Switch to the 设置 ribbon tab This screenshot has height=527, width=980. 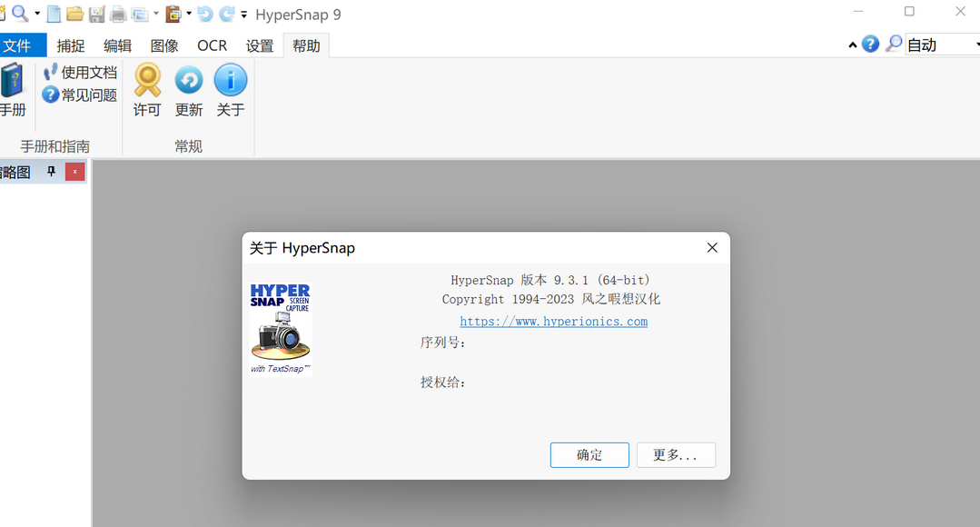[x=260, y=45]
